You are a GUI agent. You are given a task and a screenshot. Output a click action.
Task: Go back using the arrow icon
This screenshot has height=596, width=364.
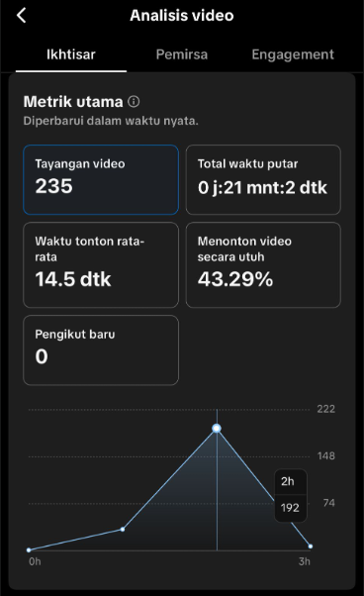click(21, 16)
